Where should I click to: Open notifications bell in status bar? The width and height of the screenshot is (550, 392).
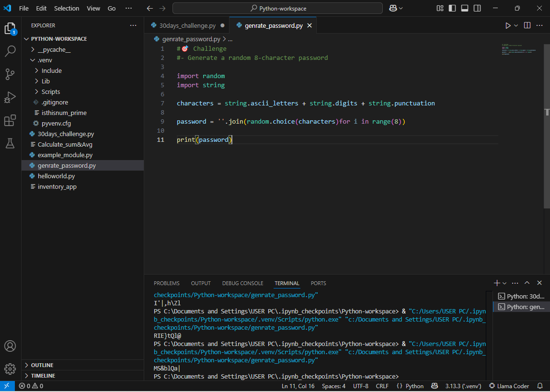[x=540, y=386]
